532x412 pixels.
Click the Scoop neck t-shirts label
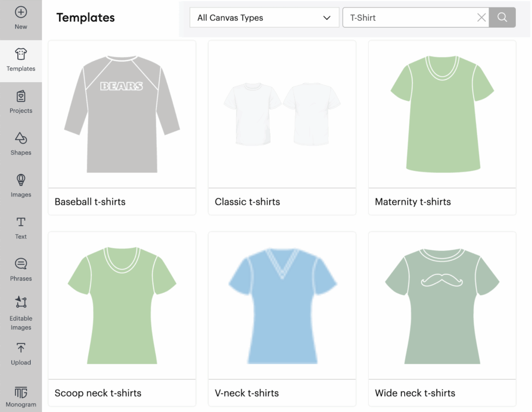click(x=98, y=393)
